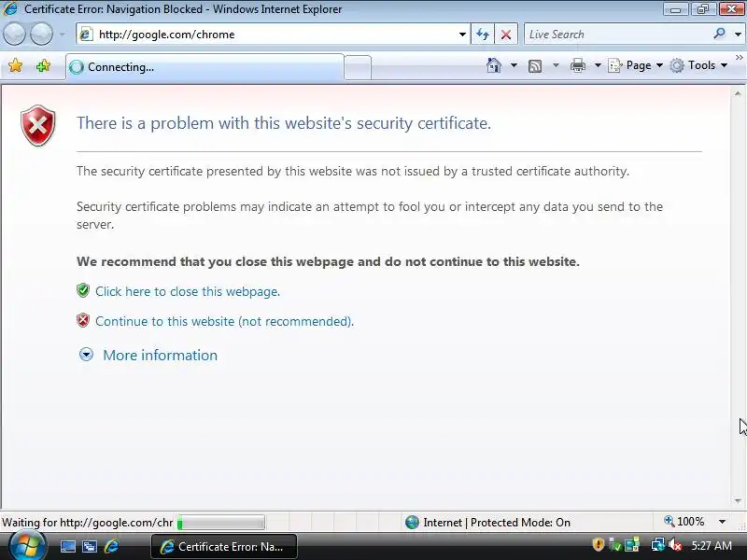
Task: Click the heading about security certificate problem
Action: tap(284, 123)
